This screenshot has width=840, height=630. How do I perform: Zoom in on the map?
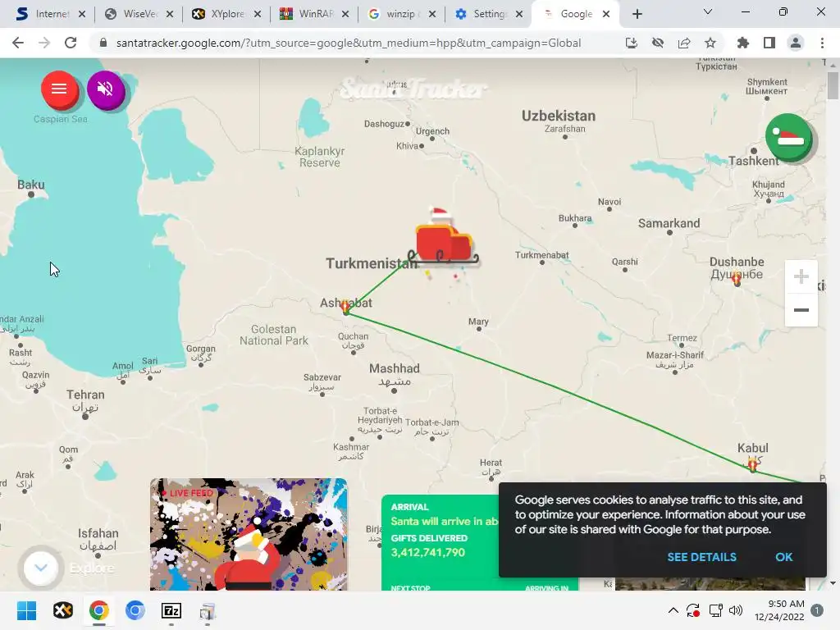point(801,277)
